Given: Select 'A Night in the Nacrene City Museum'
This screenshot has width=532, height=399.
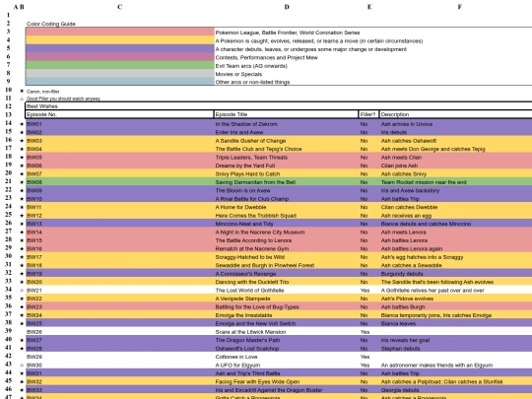Looking at the screenshot, I should 260,233.
